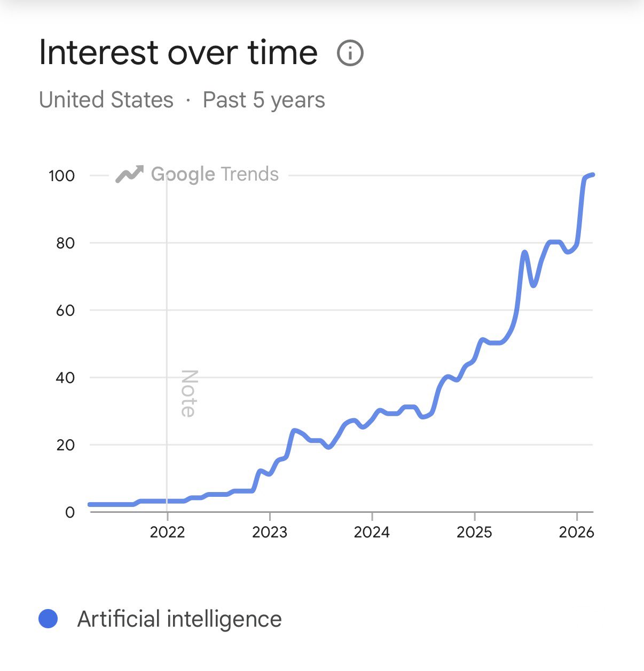Click the blue Artificial intelligence legend dot

(48, 619)
